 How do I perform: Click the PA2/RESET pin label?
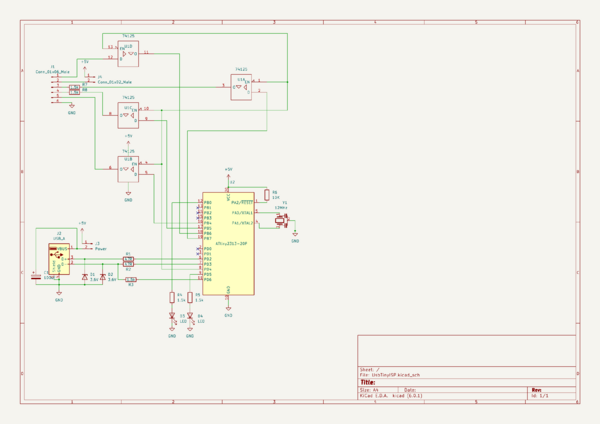coord(242,202)
